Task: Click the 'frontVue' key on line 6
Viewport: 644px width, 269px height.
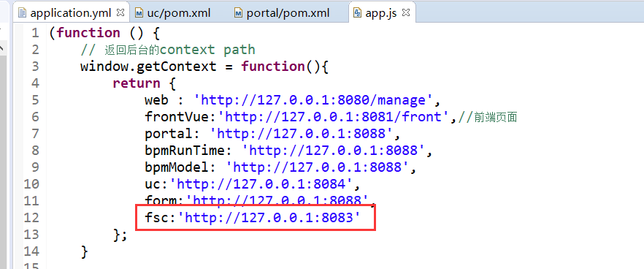Action: coord(177,117)
